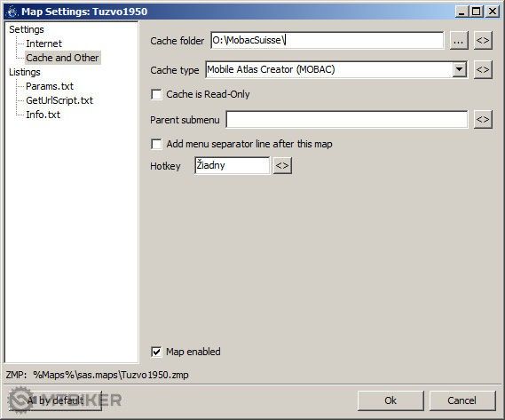505x420 pixels.
Task: Maximize the Map Settings window
Action: tap(477, 12)
